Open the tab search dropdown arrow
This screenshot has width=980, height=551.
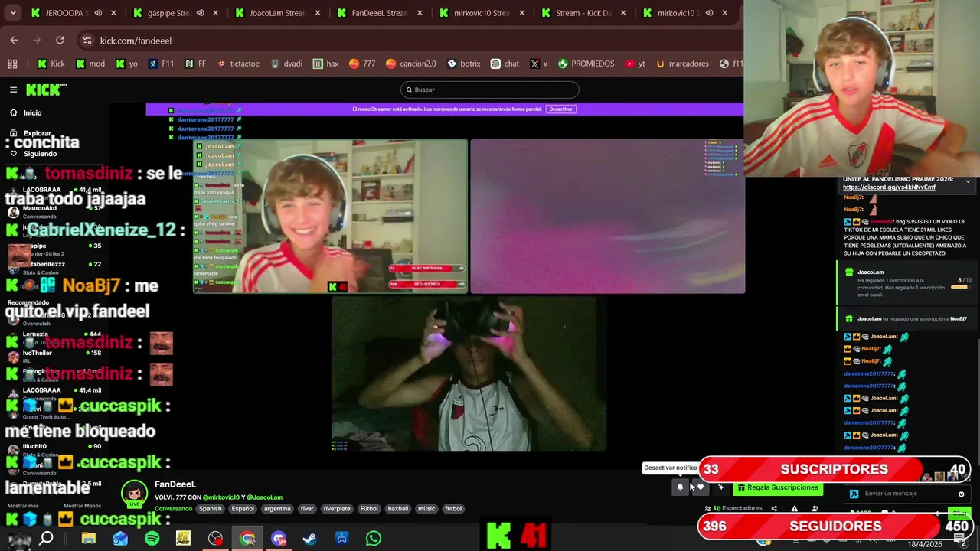point(13,13)
